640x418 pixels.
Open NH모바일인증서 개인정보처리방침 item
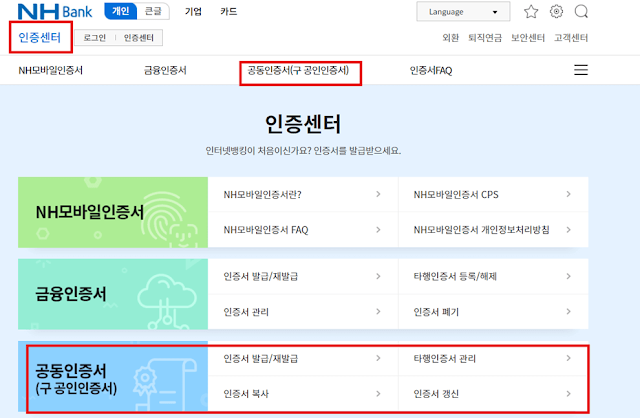[493, 230]
